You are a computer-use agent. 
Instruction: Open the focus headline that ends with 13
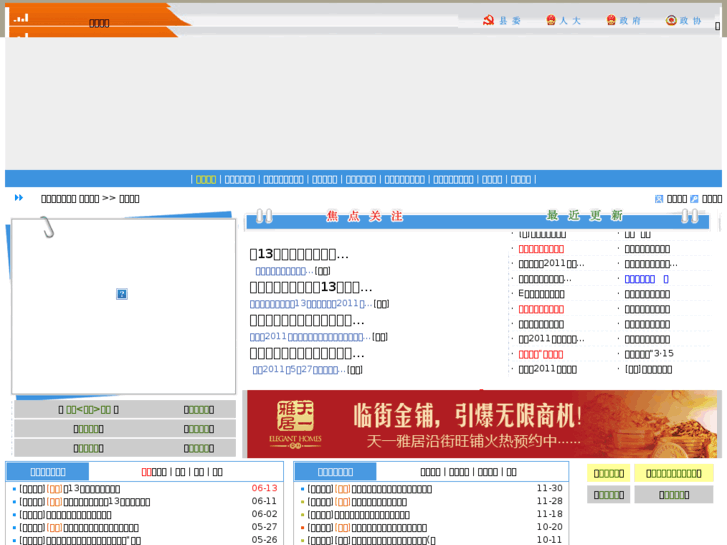[x=311, y=287]
